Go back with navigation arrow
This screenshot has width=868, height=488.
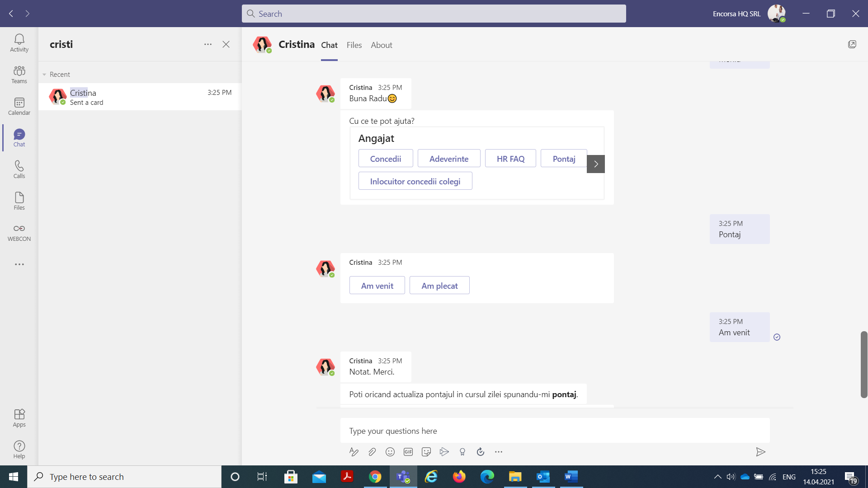click(11, 14)
